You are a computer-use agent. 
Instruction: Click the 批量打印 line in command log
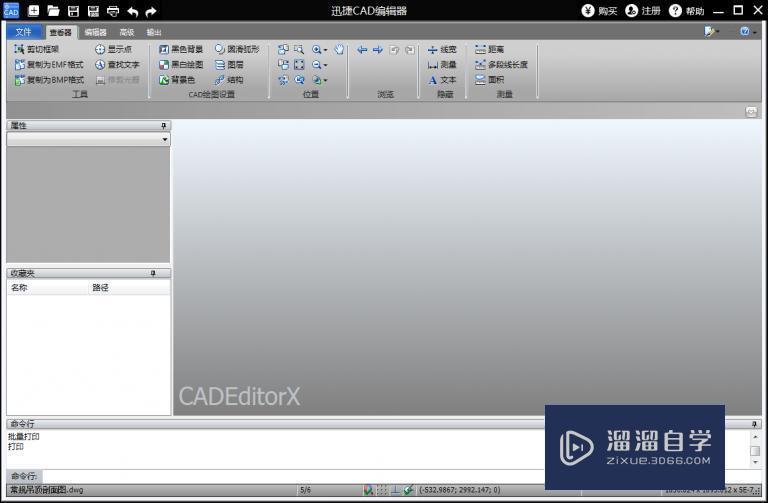24,436
